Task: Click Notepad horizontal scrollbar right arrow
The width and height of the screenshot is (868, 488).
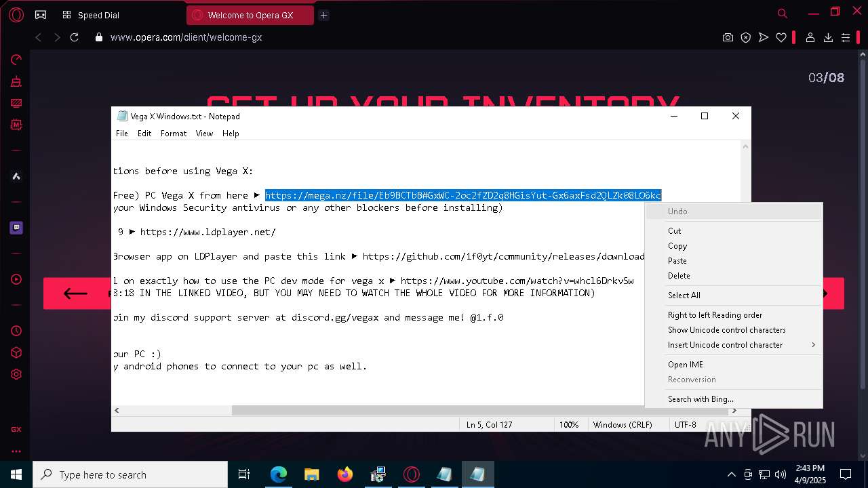Action: point(734,411)
